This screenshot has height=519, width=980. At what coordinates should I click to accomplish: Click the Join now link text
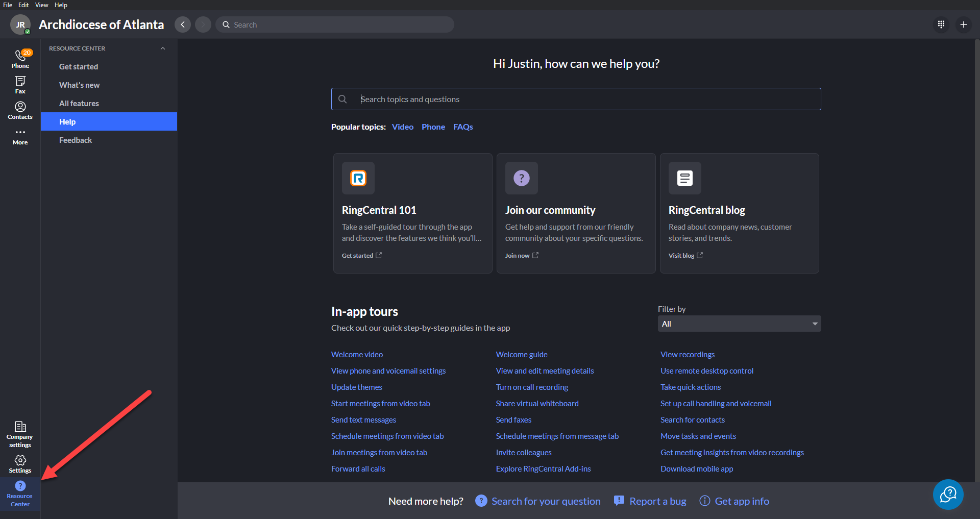point(517,256)
